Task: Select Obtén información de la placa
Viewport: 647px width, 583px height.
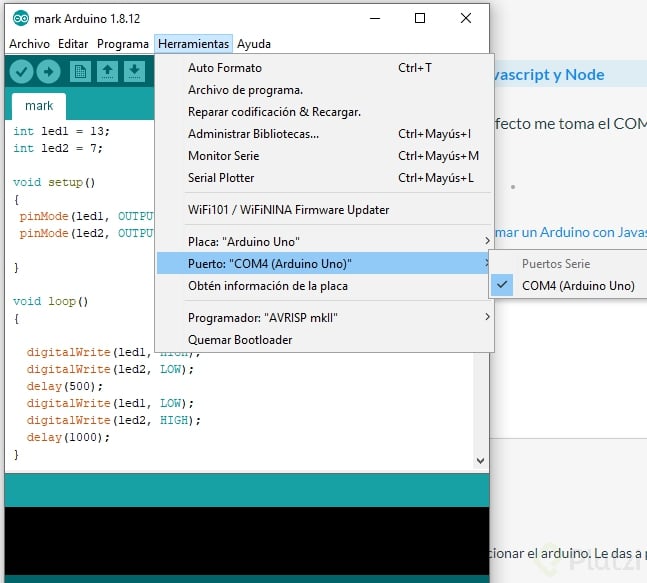Action: [x=325, y=286]
